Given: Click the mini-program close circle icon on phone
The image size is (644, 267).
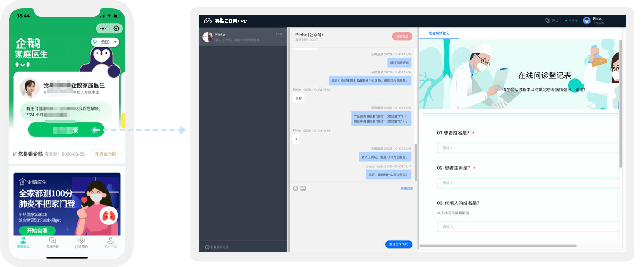Looking at the screenshot, I should pos(116,28).
